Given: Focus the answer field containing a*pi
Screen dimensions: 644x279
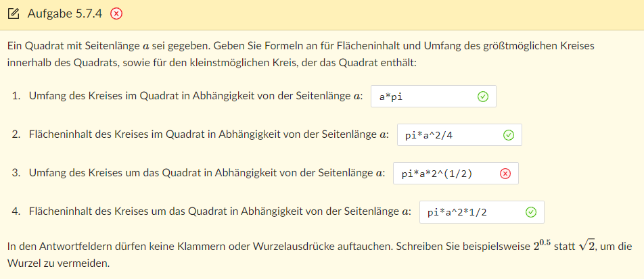Looking at the screenshot, I should click(x=419, y=97).
